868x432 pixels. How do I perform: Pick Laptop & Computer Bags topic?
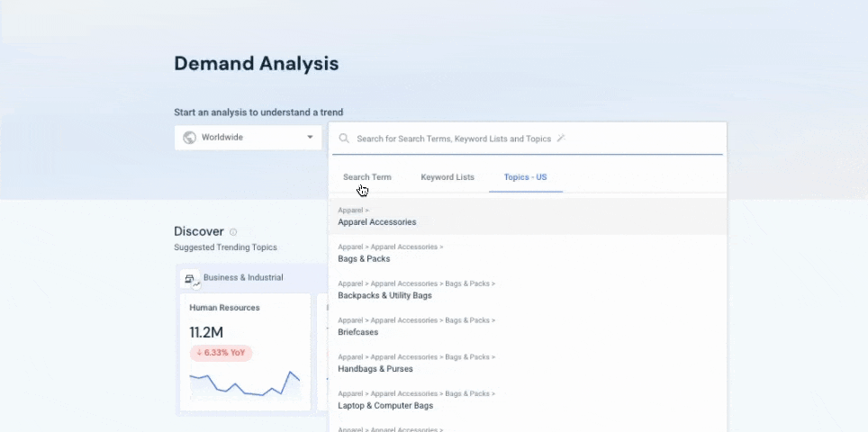pyautogui.click(x=528, y=400)
